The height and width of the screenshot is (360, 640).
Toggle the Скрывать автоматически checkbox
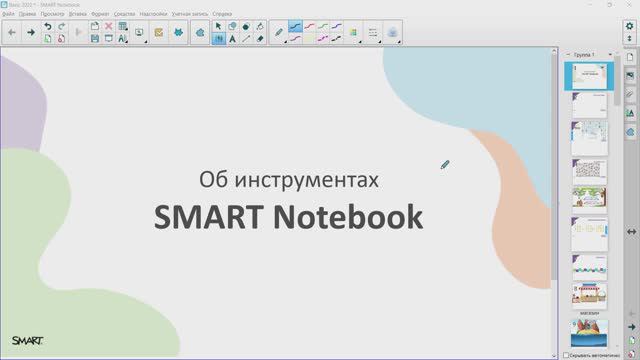tap(566, 356)
